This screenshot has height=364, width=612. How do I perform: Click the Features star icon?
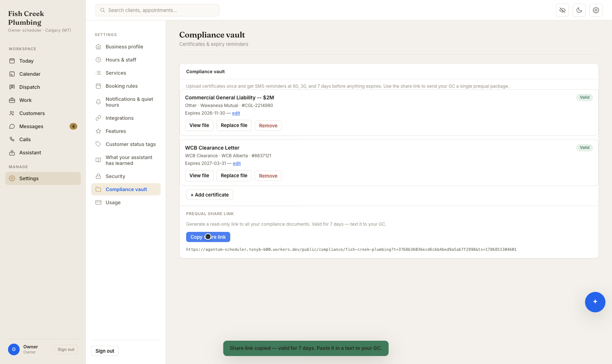98,131
